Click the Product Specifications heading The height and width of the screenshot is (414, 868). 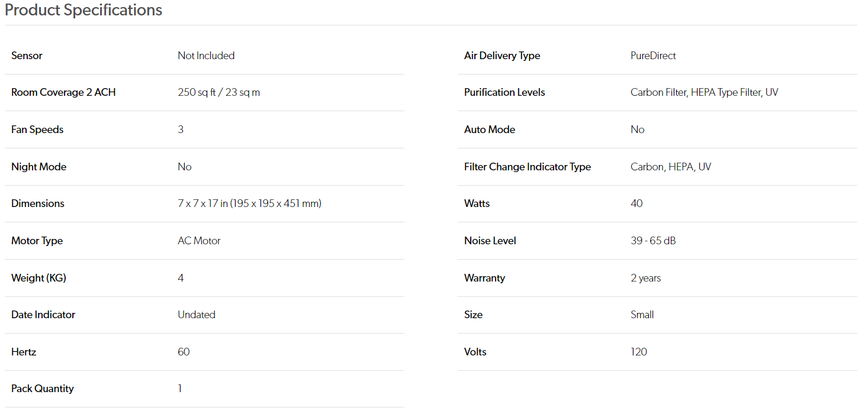pos(83,10)
